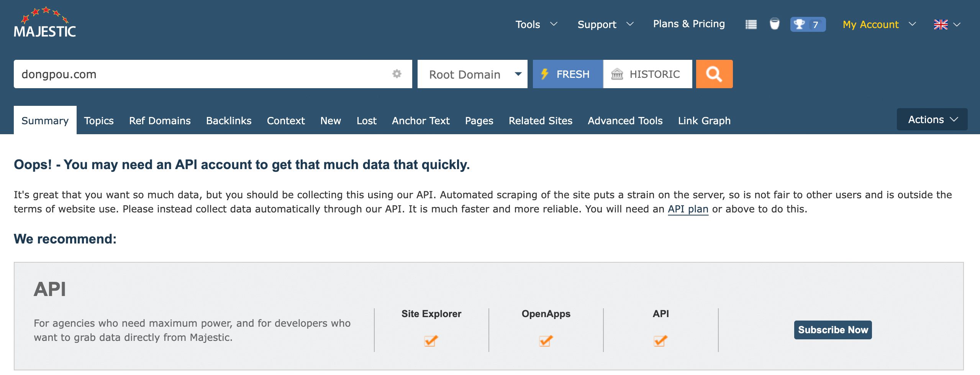Open the bucket icon in header
The image size is (980, 375).
[x=774, y=24]
